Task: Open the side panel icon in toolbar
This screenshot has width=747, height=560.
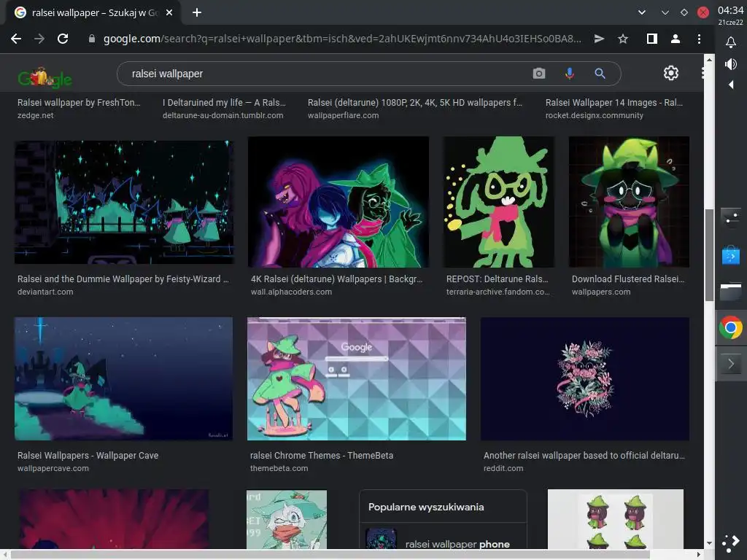Action: (x=651, y=39)
